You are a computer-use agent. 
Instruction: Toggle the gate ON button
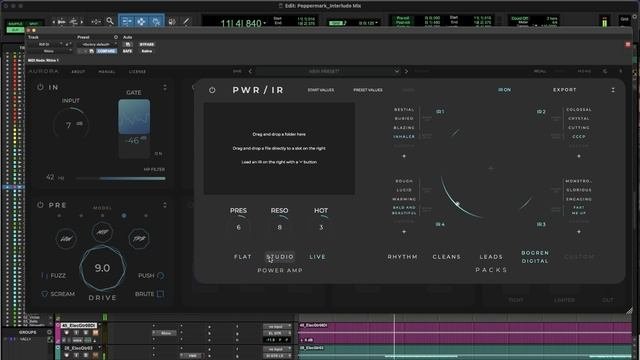click(158, 153)
